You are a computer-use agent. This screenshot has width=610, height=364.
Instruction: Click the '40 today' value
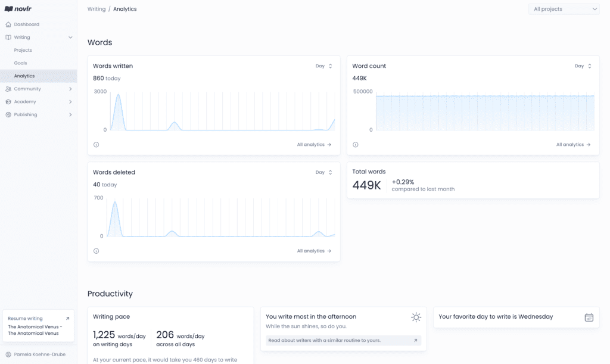(105, 185)
